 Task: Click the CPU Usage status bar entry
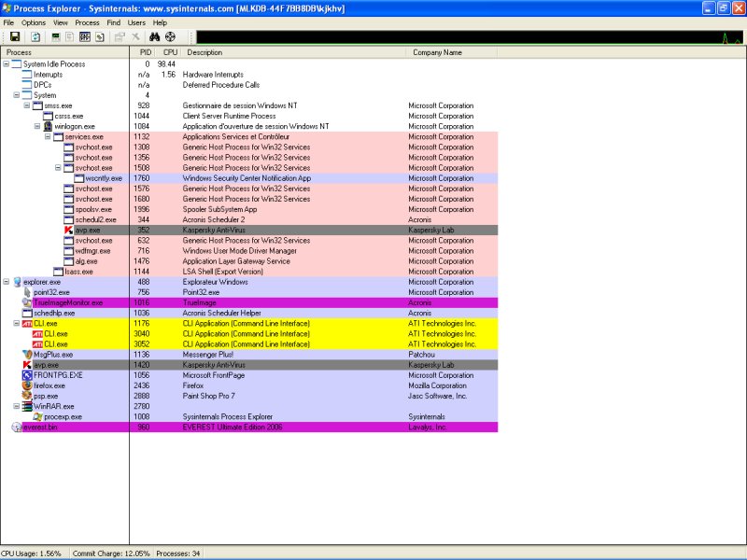(x=32, y=553)
